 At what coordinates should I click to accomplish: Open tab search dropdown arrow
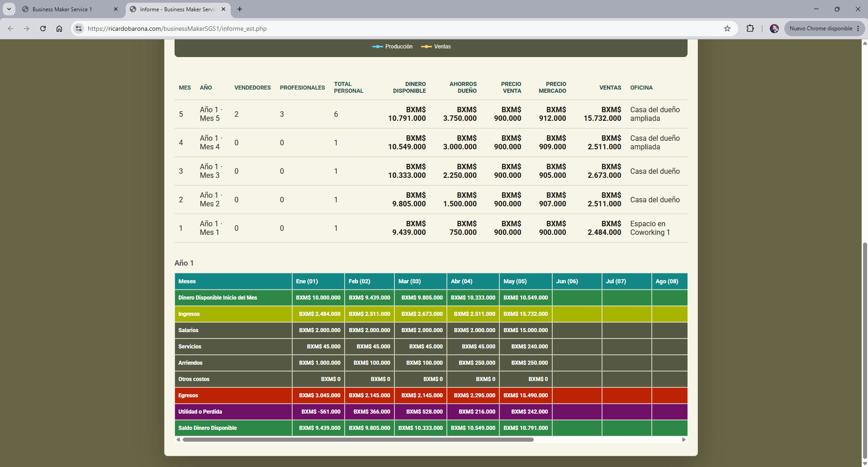(x=9, y=9)
